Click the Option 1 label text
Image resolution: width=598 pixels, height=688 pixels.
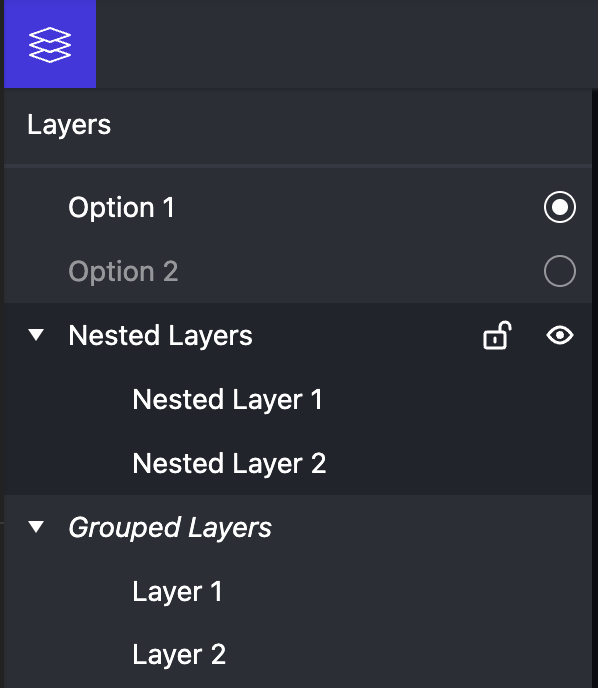[122, 207]
